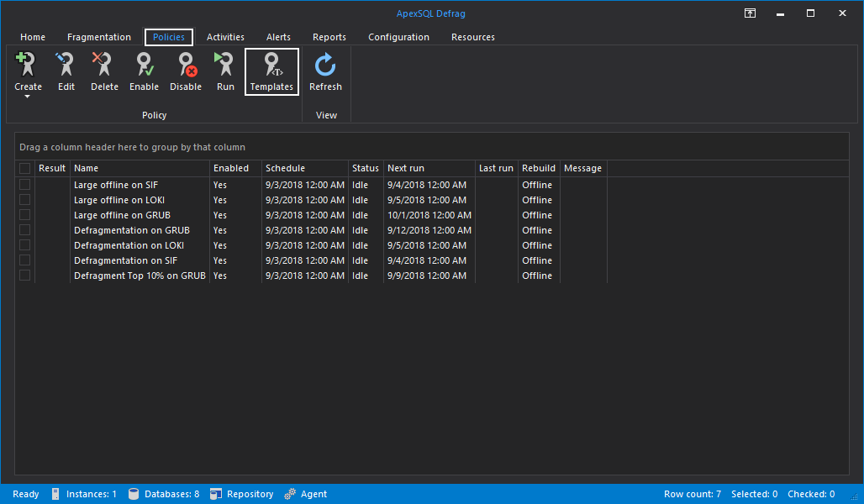Toggle the ribbon display options button
Viewport: 864px width, 504px height.
pyautogui.click(x=749, y=13)
